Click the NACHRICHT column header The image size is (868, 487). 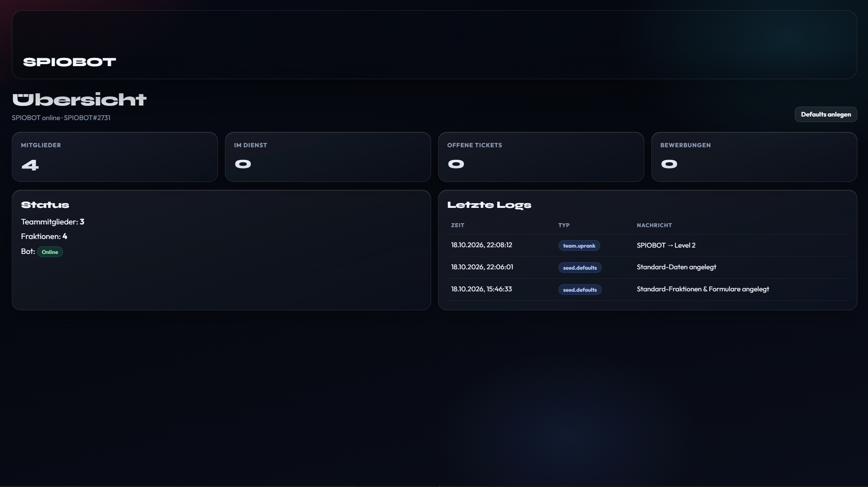[654, 225]
